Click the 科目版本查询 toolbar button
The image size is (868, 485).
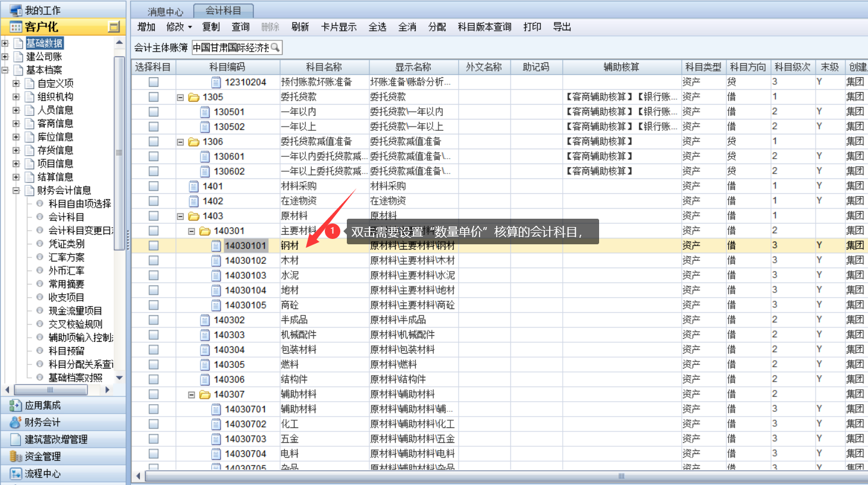click(x=485, y=27)
